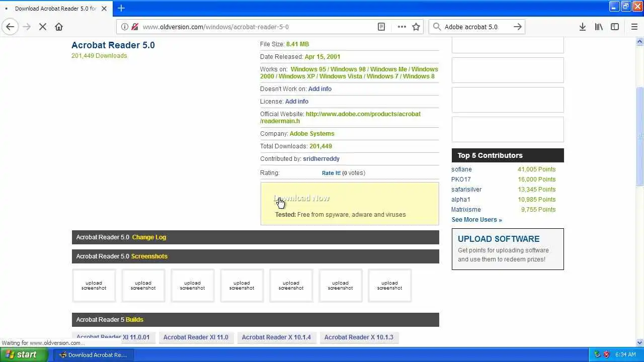Open the Builds section link
The height and width of the screenshot is (362, 644).
click(134, 320)
